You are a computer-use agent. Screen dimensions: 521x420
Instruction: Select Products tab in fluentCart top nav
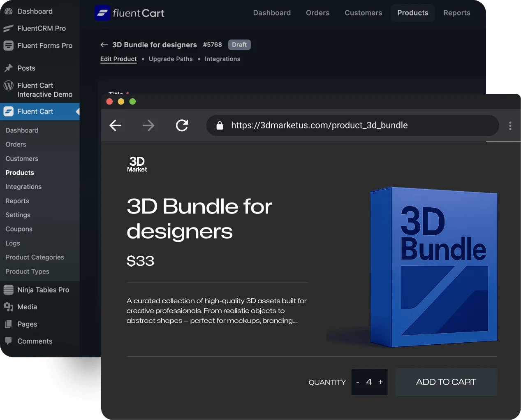click(413, 13)
